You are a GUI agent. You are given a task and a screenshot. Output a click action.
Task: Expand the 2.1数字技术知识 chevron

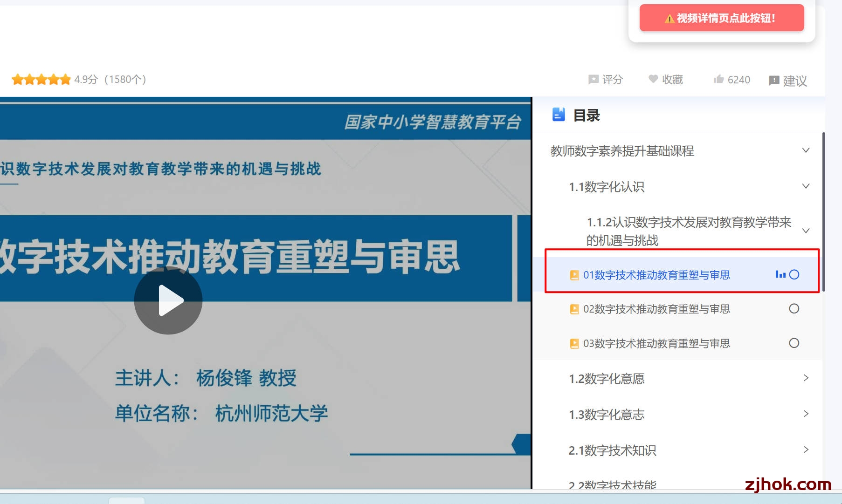pos(806,450)
